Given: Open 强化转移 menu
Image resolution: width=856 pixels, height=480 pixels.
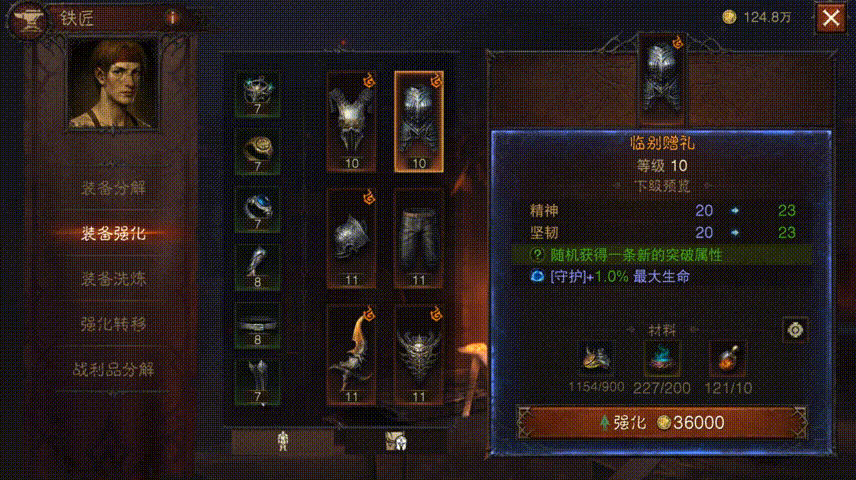Looking at the screenshot, I should point(114,324).
